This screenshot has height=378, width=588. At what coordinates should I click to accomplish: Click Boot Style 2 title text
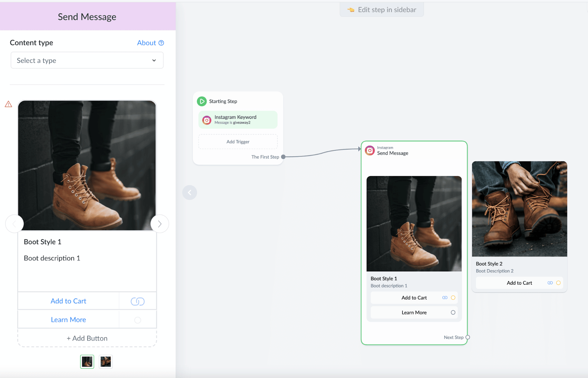(x=489, y=264)
